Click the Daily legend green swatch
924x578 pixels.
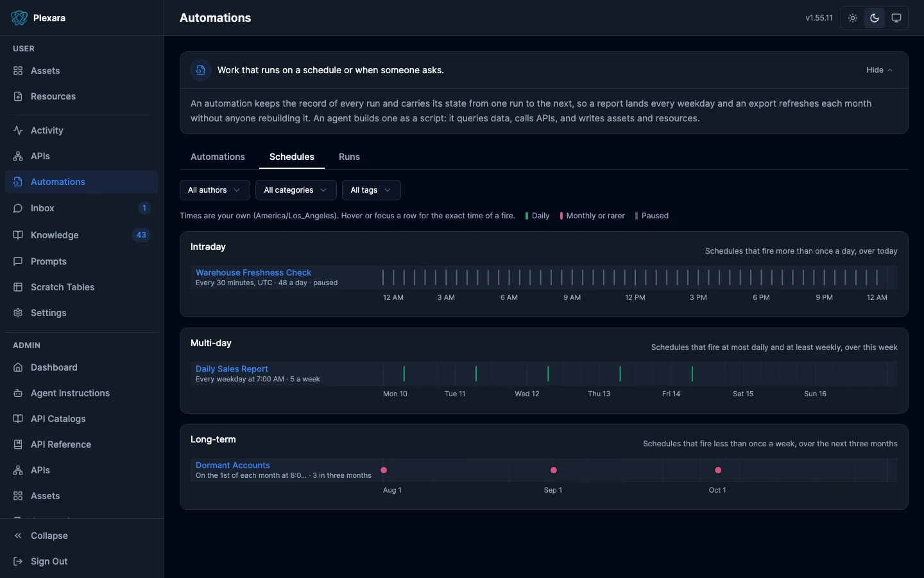point(527,216)
